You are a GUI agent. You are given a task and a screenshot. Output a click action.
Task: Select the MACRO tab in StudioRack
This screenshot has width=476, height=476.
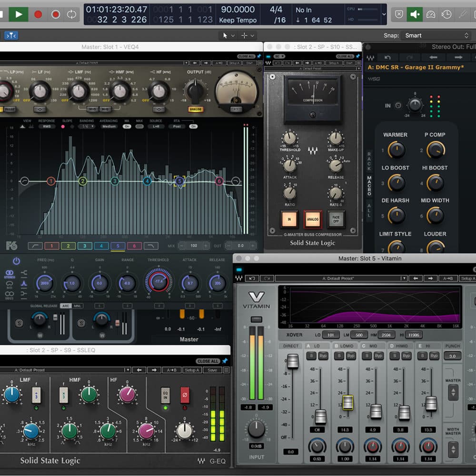click(x=369, y=185)
